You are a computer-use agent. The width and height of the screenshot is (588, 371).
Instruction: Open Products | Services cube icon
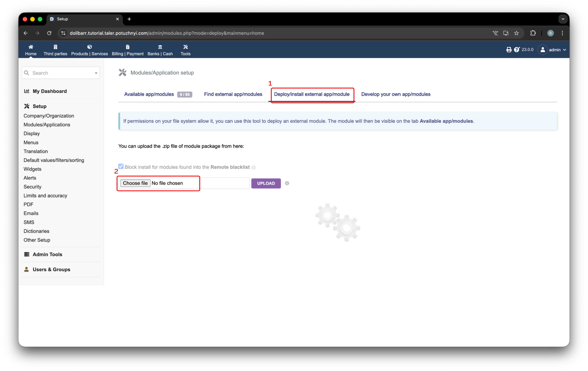coord(89,47)
